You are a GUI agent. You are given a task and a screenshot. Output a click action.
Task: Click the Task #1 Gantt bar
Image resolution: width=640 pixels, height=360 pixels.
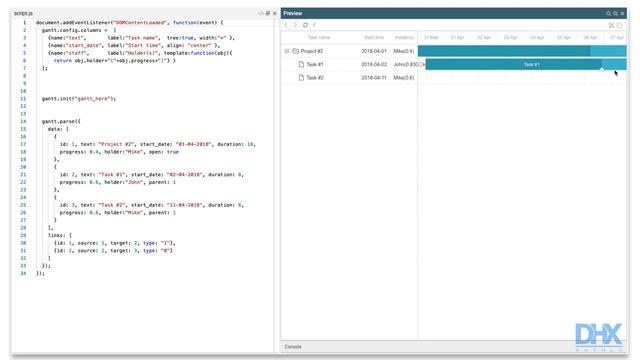point(526,64)
